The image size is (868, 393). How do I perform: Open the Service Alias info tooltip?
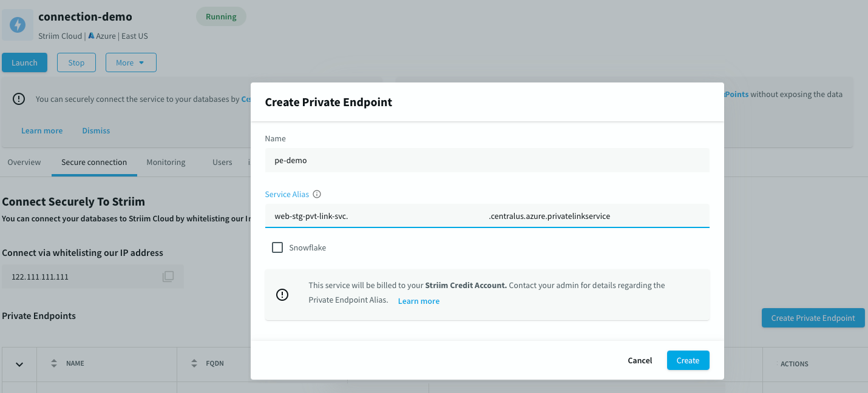coord(316,193)
